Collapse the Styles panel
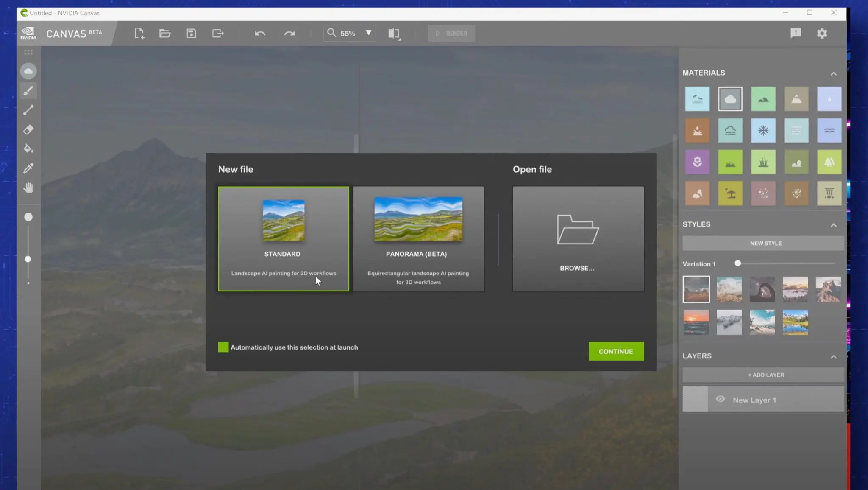Viewport: 868px width, 490px height. tap(833, 225)
